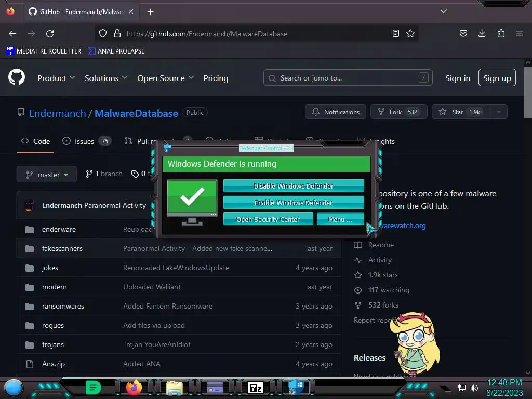
Task: Expand the Product menu
Action: 56,78
